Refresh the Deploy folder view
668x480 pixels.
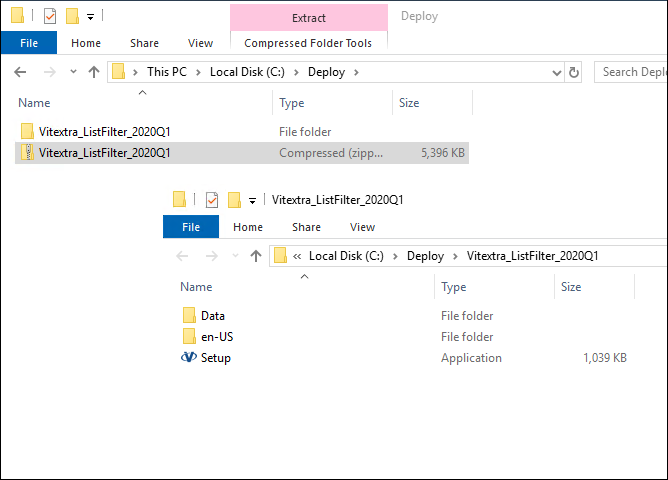click(x=574, y=72)
